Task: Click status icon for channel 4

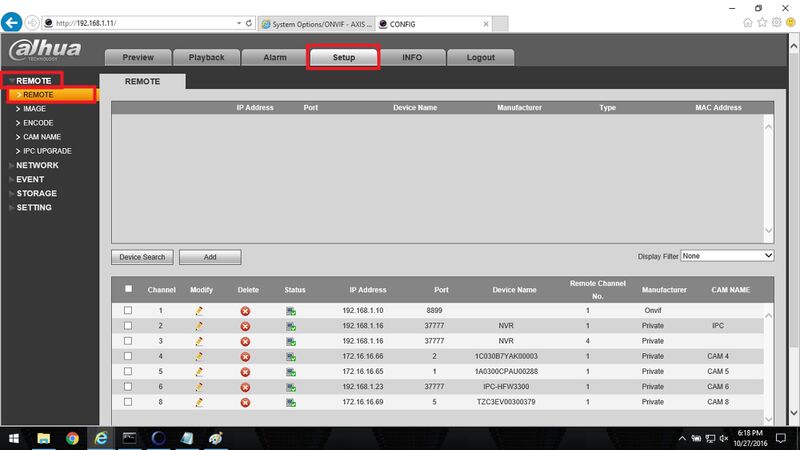Action: click(291, 357)
